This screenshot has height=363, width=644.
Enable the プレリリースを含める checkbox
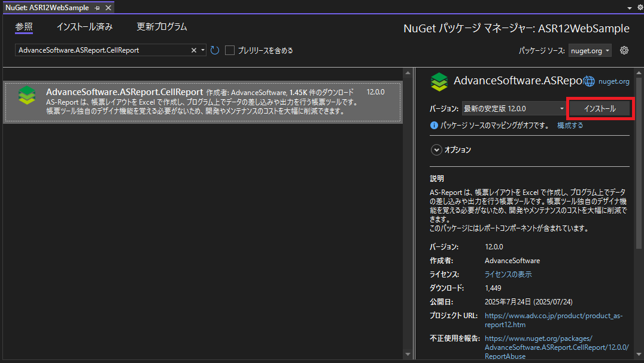230,50
